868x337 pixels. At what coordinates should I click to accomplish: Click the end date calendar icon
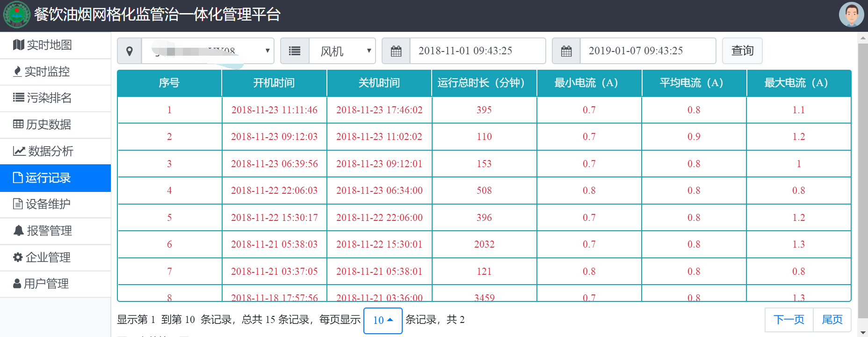pos(566,51)
